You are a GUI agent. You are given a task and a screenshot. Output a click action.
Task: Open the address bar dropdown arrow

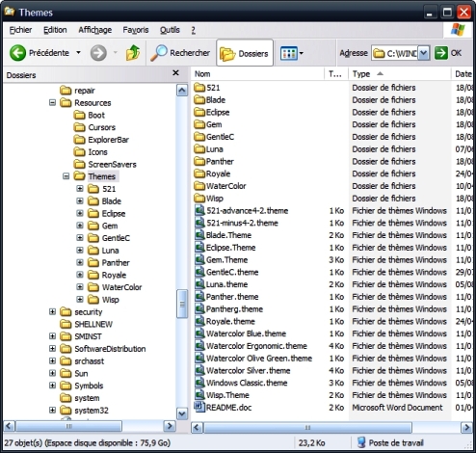(x=424, y=53)
